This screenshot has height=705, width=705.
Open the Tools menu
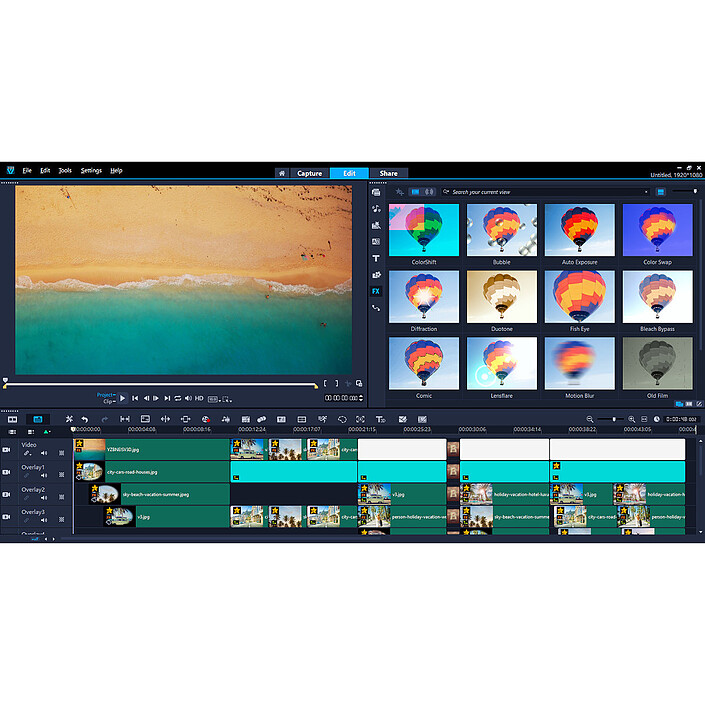[x=65, y=171]
